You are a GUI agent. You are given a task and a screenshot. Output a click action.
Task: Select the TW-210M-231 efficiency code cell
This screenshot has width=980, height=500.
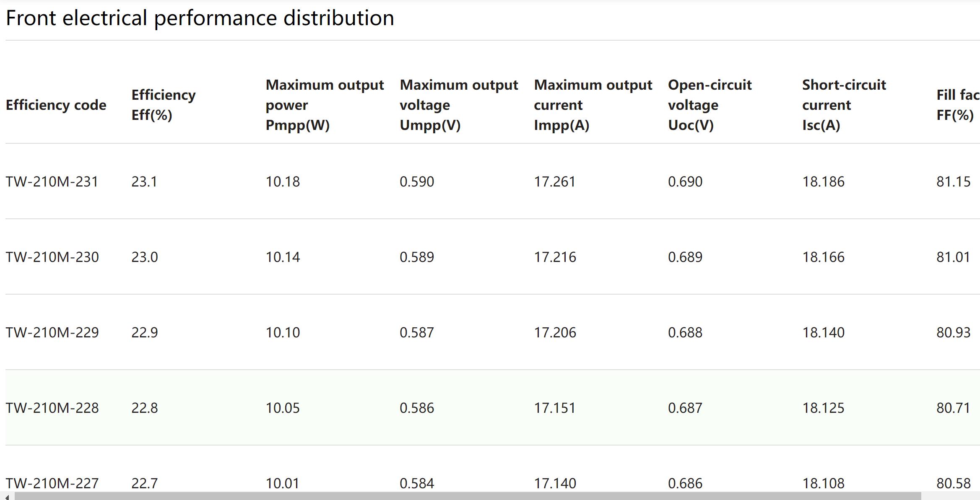[x=52, y=181]
